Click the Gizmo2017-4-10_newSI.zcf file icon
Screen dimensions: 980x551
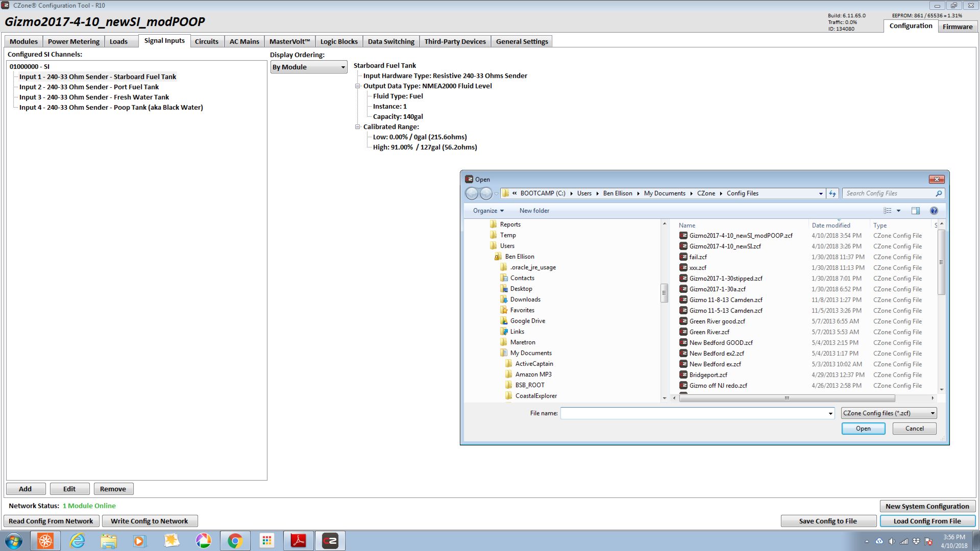coord(683,246)
